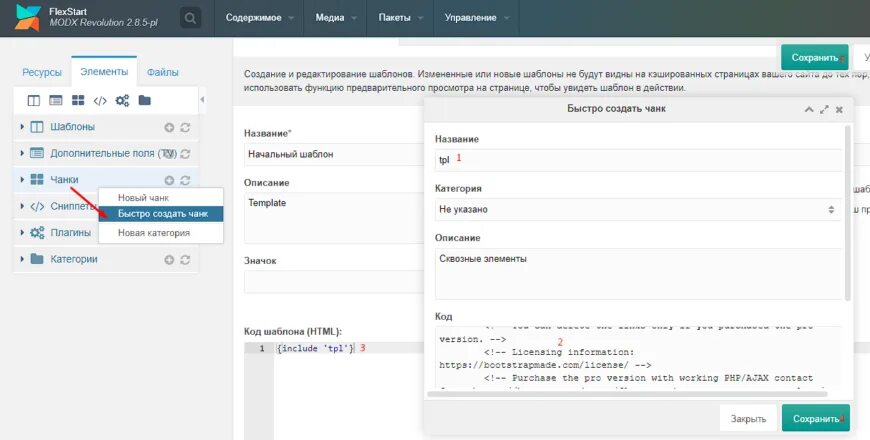Open the Медиа top menu
The width and height of the screenshot is (870, 440).
[336, 18]
